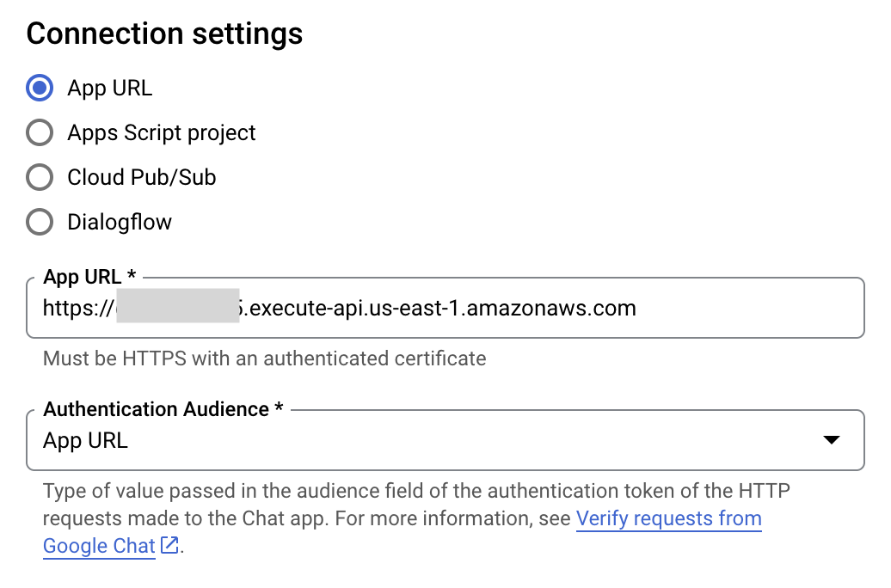Click the Authentication Audience dropdown arrow

(831, 440)
